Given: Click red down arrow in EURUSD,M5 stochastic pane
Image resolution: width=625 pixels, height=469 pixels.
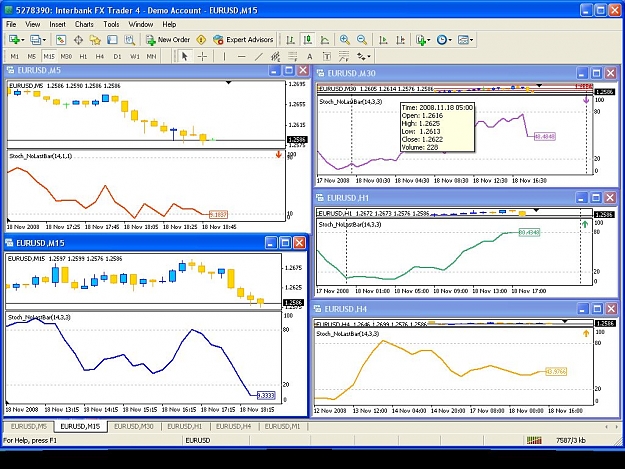Looking at the screenshot, I should [x=279, y=154].
